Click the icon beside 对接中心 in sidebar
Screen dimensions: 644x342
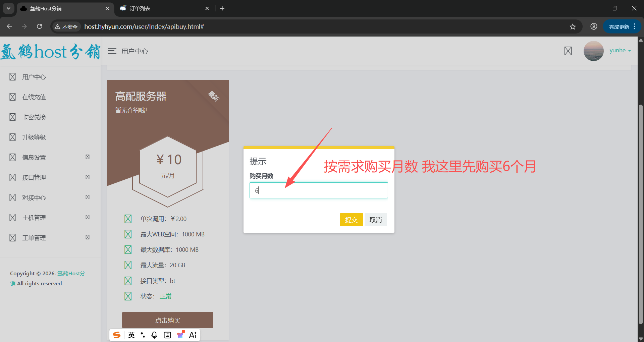coord(13,197)
